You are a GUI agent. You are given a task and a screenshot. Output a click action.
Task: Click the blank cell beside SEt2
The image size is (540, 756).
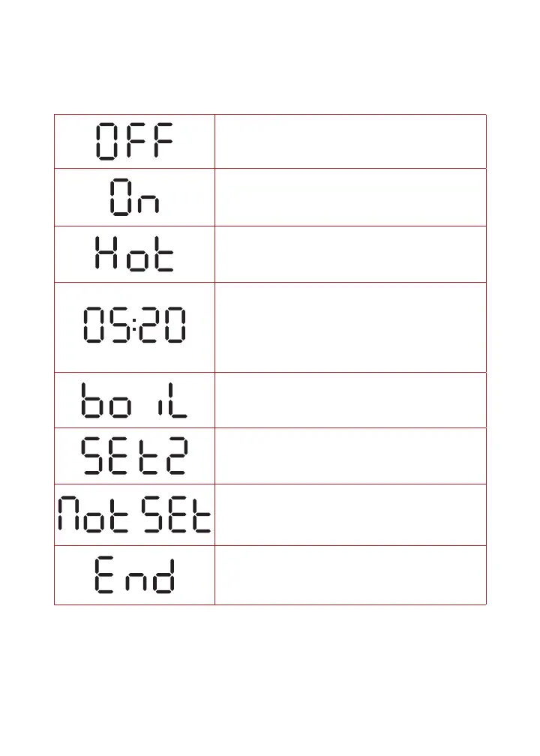coord(350,456)
